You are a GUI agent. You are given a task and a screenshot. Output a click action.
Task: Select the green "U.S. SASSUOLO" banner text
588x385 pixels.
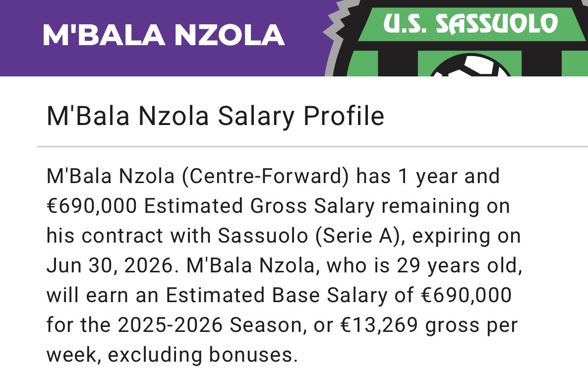click(x=470, y=23)
